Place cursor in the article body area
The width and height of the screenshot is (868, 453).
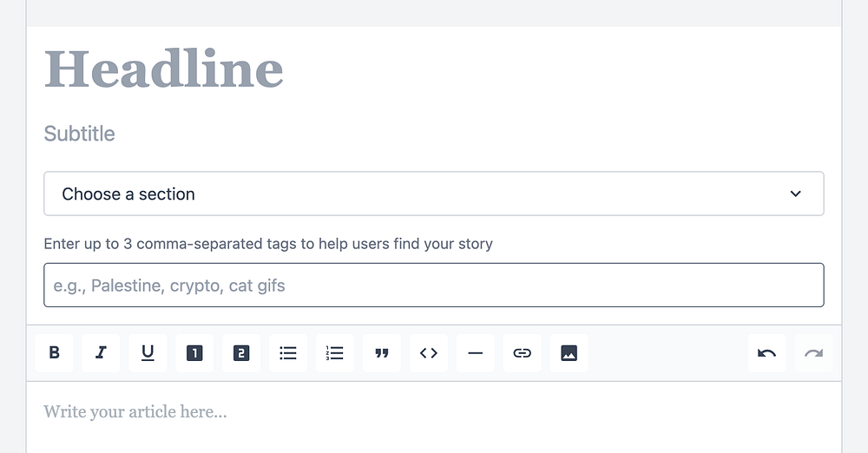433,411
